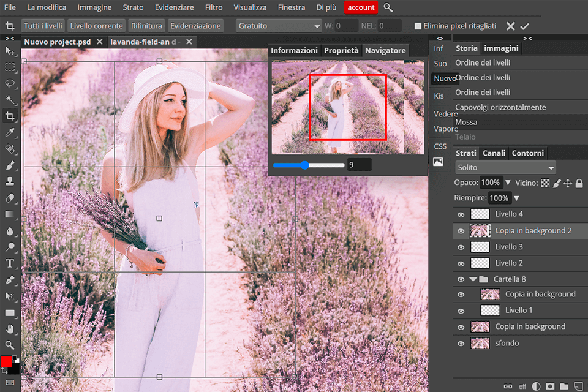This screenshot has height=392, width=588.
Task: Select the Hand tool
Action: coord(10,329)
